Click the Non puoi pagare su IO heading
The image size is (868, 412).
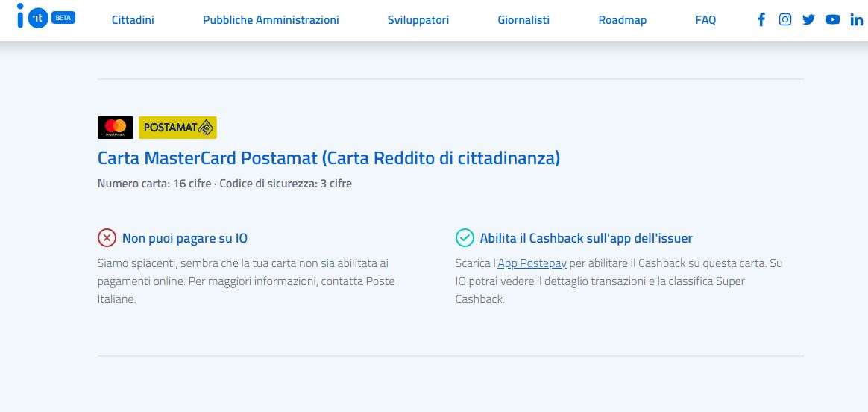tap(185, 239)
